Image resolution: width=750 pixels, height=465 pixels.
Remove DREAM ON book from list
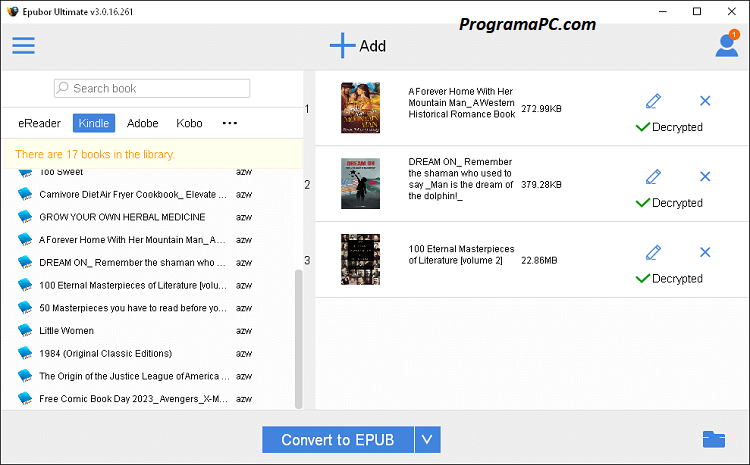705,177
